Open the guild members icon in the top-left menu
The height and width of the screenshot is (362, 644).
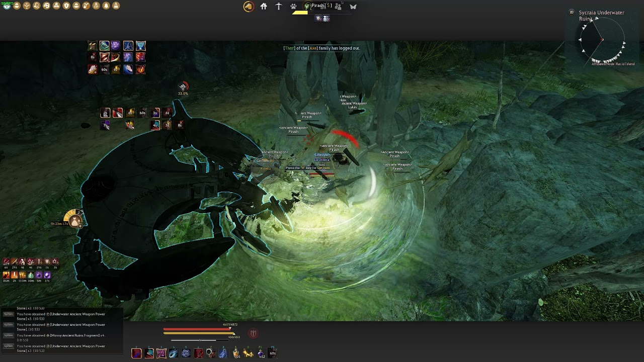tap(56, 6)
